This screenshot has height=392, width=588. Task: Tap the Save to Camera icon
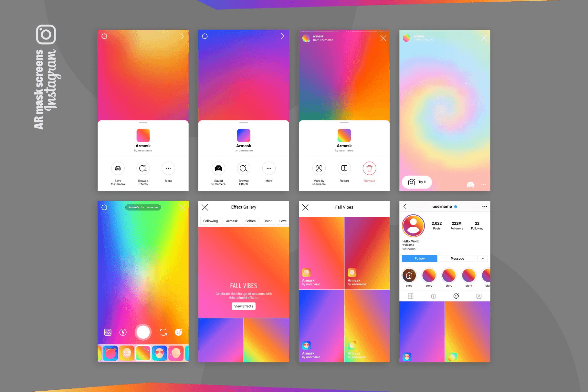point(118,168)
